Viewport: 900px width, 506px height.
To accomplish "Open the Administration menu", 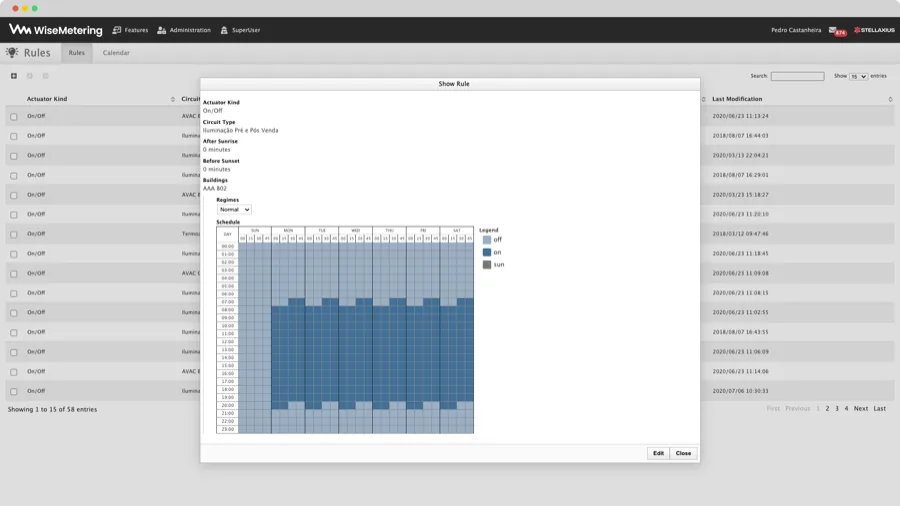I will [184, 30].
